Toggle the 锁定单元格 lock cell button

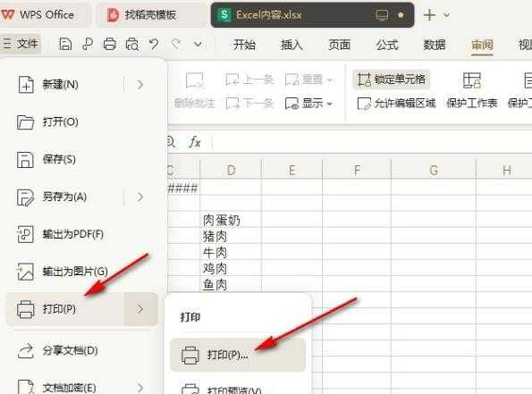tap(392, 80)
